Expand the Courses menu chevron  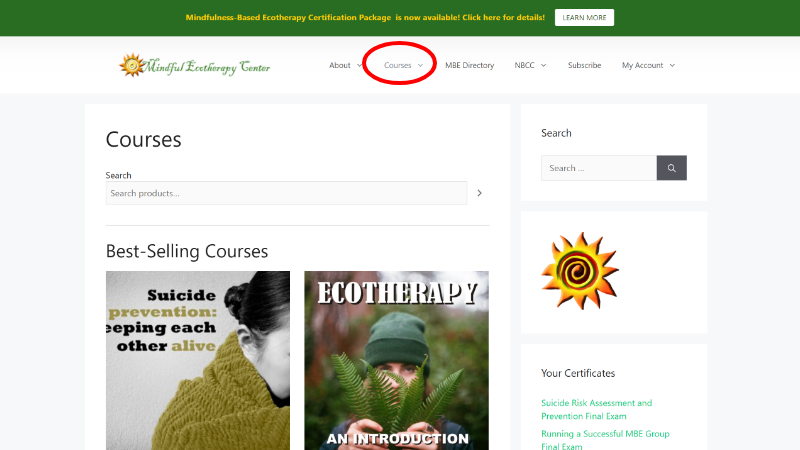pyautogui.click(x=420, y=65)
